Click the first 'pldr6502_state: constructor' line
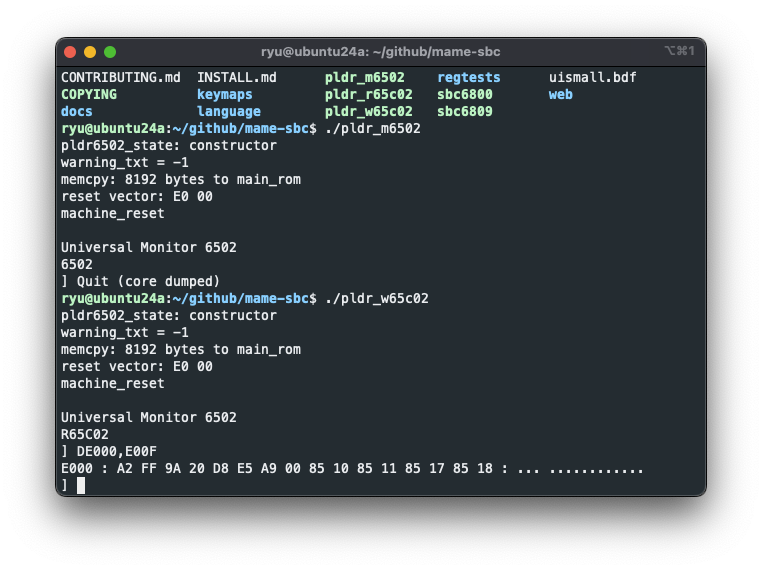This screenshot has width=762, height=570. 169,145
